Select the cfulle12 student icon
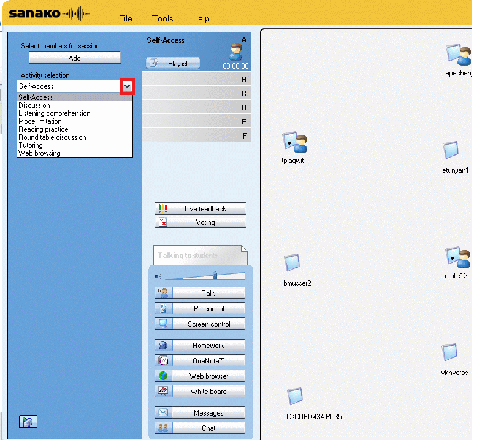 coord(457,258)
